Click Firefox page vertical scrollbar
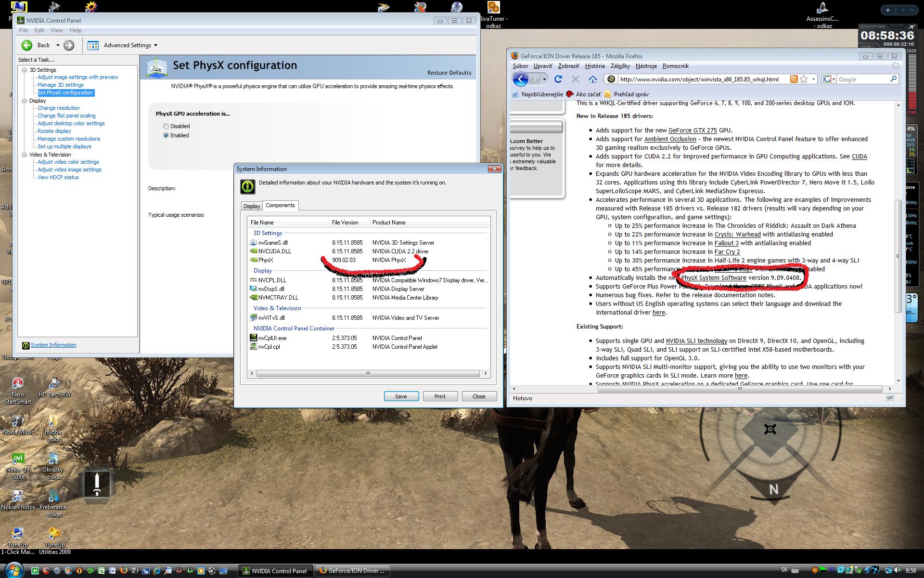Image resolution: width=924 pixels, height=578 pixels. point(898,256)
